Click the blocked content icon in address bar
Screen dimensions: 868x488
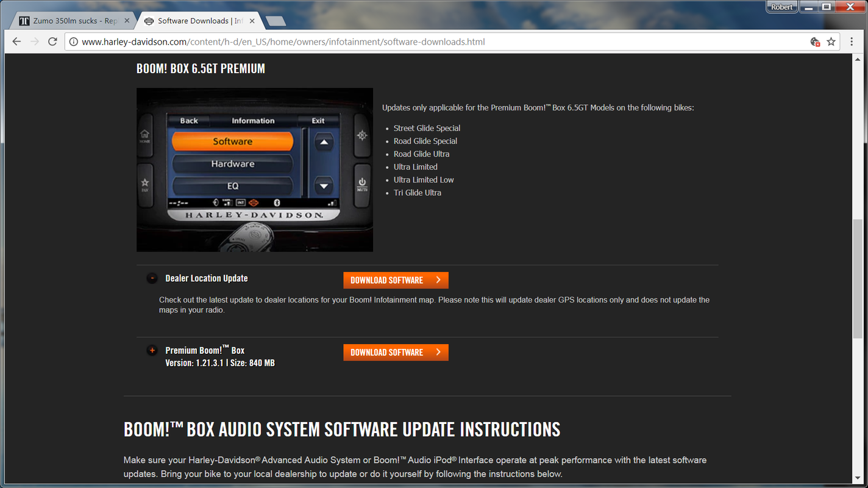tap(815, 41)
